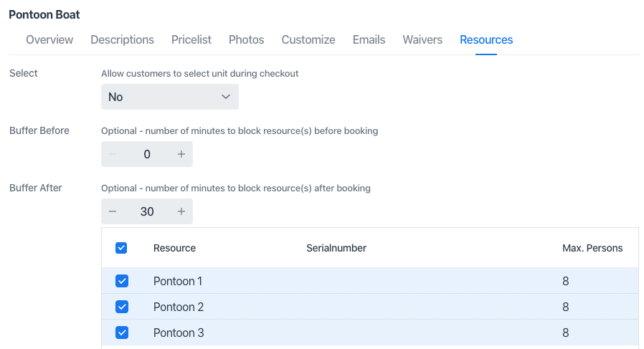
Task: Switch to the Customize tab
Action: (x=308, y=40)
